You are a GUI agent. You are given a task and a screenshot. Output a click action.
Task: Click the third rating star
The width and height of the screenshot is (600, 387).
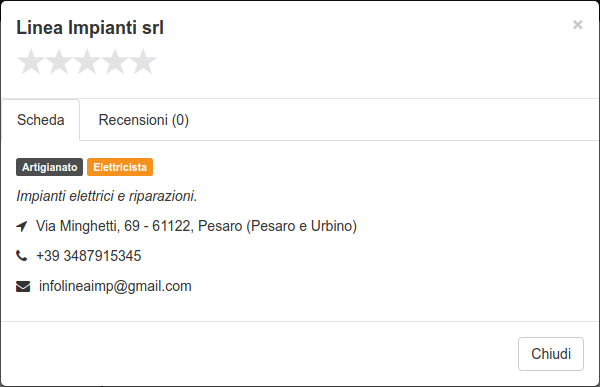click(87, 61)
